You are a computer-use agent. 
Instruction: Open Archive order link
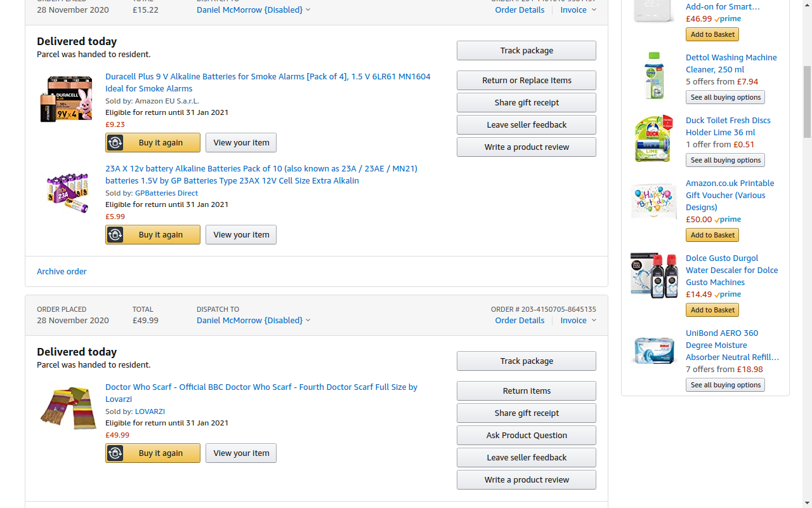tap(62, 272)
